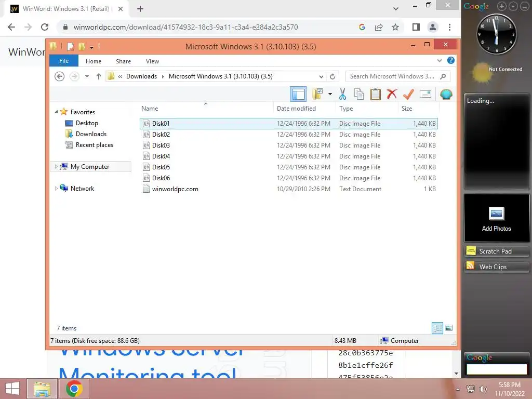The width and height of the screenshot is (532, 399).
Task: Switch to large icons view
Action: 449,328
